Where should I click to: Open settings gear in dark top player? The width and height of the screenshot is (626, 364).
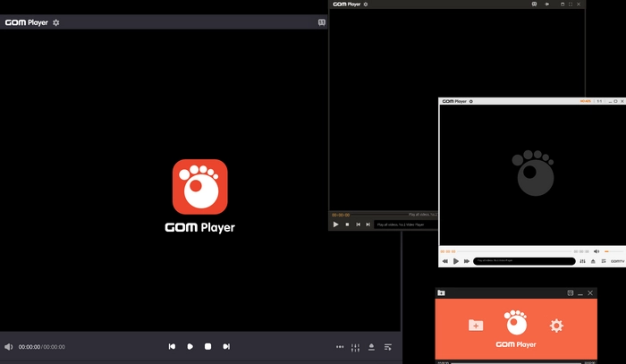[365, 4]
